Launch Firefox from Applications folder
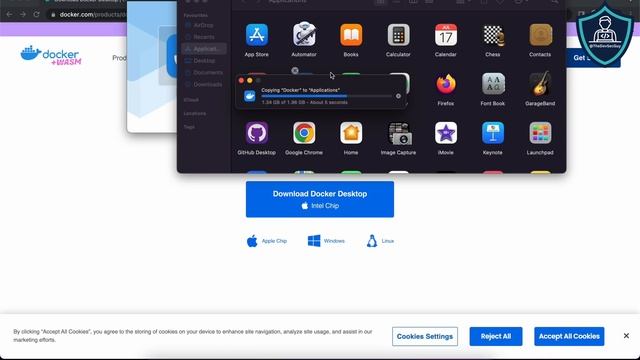The height and width of the screenshot is (360, 640). 446,84
